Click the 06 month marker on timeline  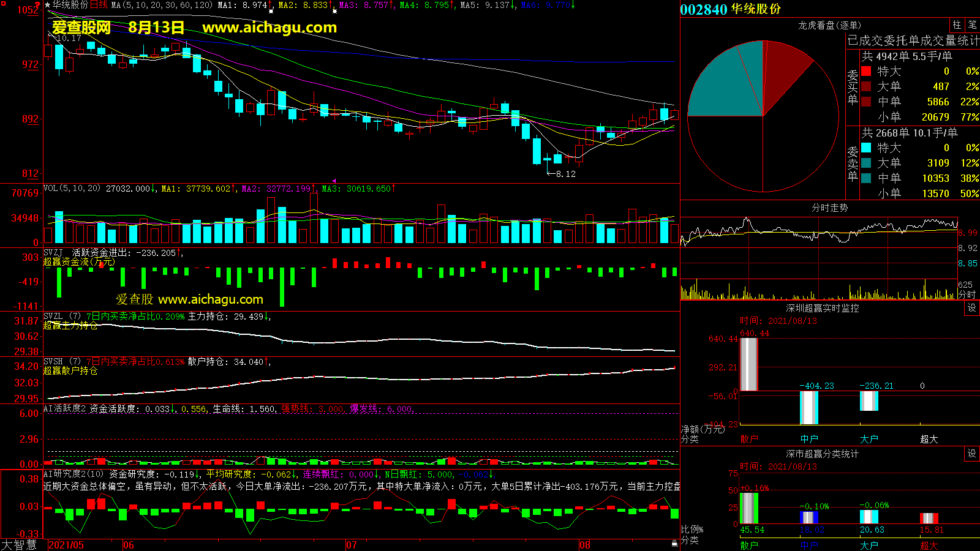pyautogui.click(x=128, y=545)
